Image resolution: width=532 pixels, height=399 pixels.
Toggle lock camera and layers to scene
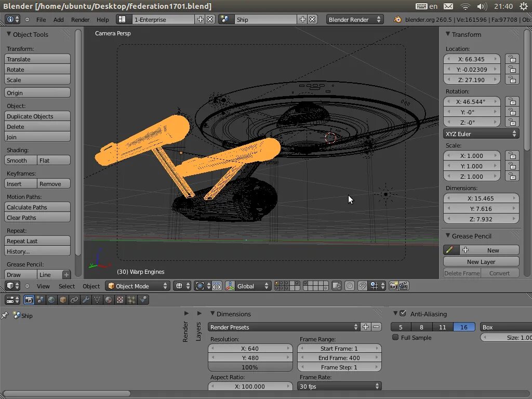pyautogui.click(x=336, y=286)
